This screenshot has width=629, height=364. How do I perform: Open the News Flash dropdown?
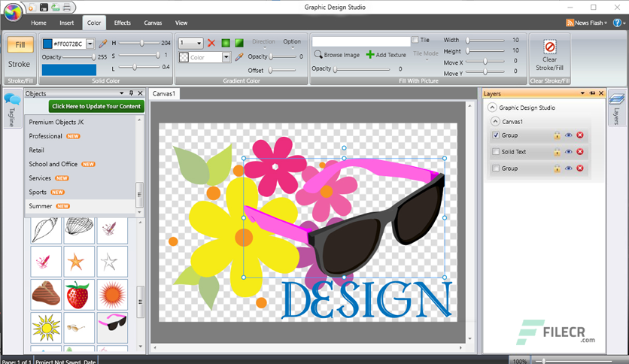point(586,23)
